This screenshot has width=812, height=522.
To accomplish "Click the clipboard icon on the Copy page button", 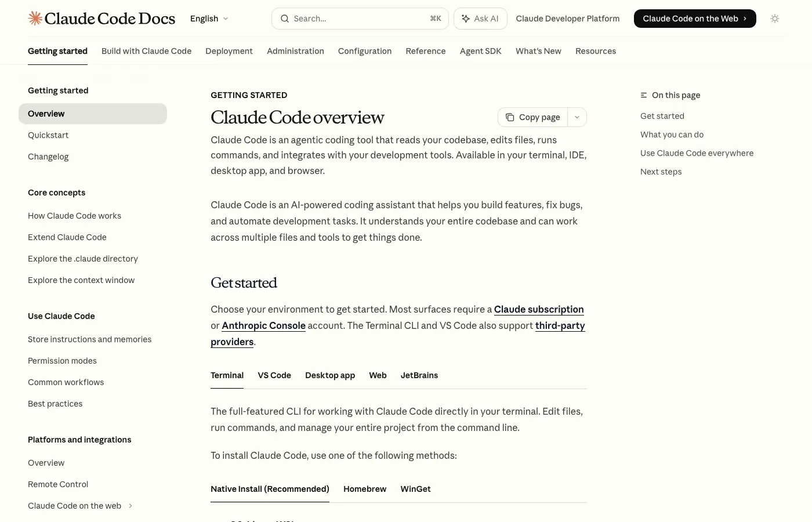I will 510,117.
